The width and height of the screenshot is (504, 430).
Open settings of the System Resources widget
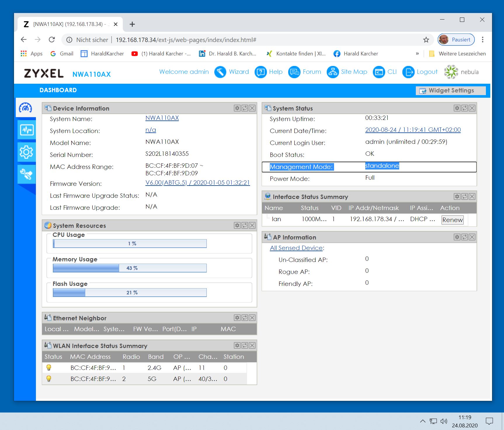237,226
